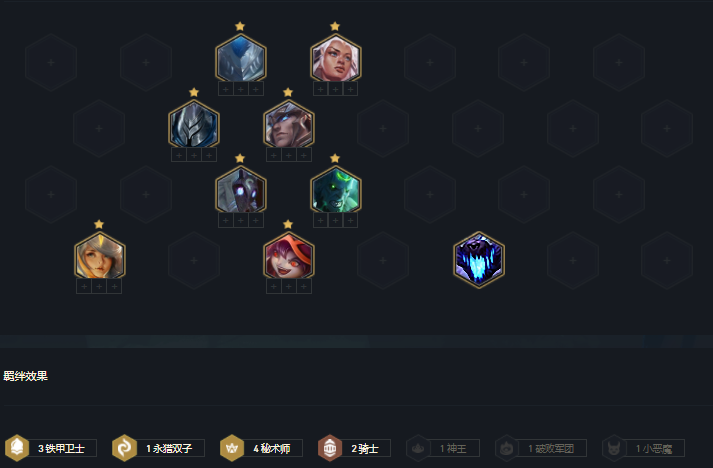
Task: Click the inactive 1 神王 trait
Action: coord(442,448)
